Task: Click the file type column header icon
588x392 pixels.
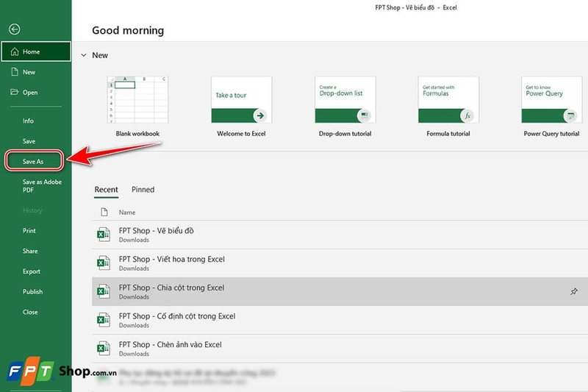Action: tap(104, 213)
